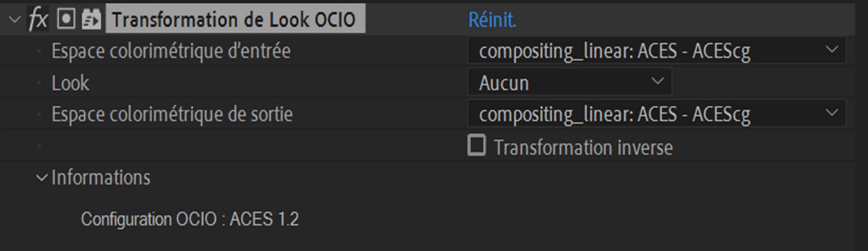Click the dot beside the Look property
This screenshot has height=251, width=868.
(x=39, y=83)
